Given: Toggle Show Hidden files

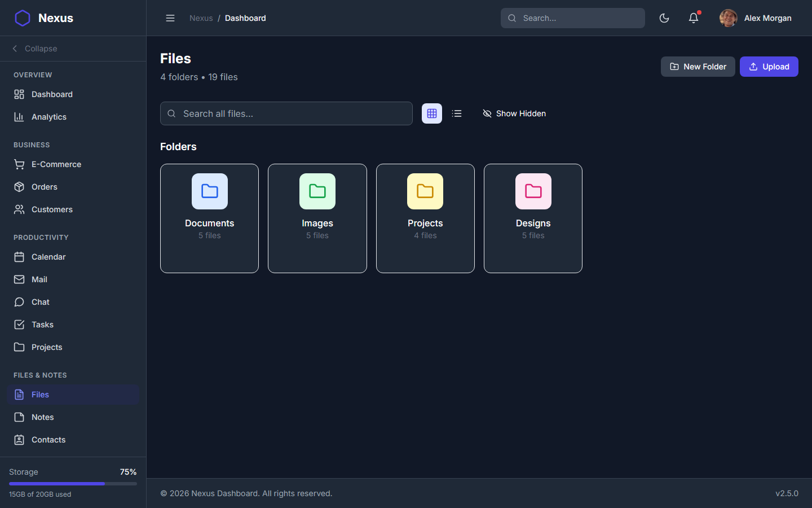Looking at the screenshot, I should (x=514, y=113).
